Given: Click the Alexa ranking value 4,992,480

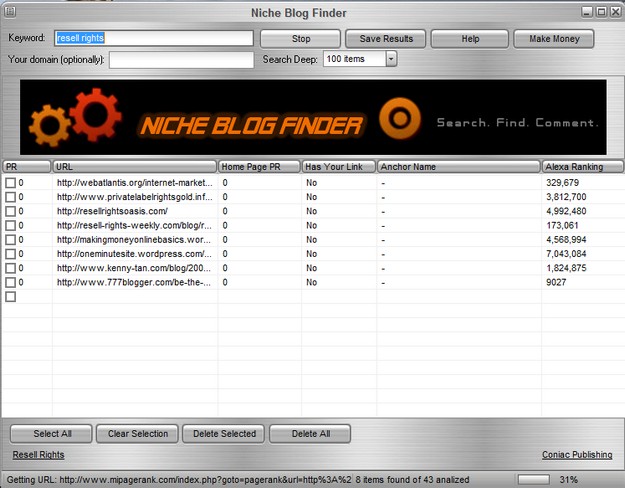Looking at the screenshot, I should point(566,211).
